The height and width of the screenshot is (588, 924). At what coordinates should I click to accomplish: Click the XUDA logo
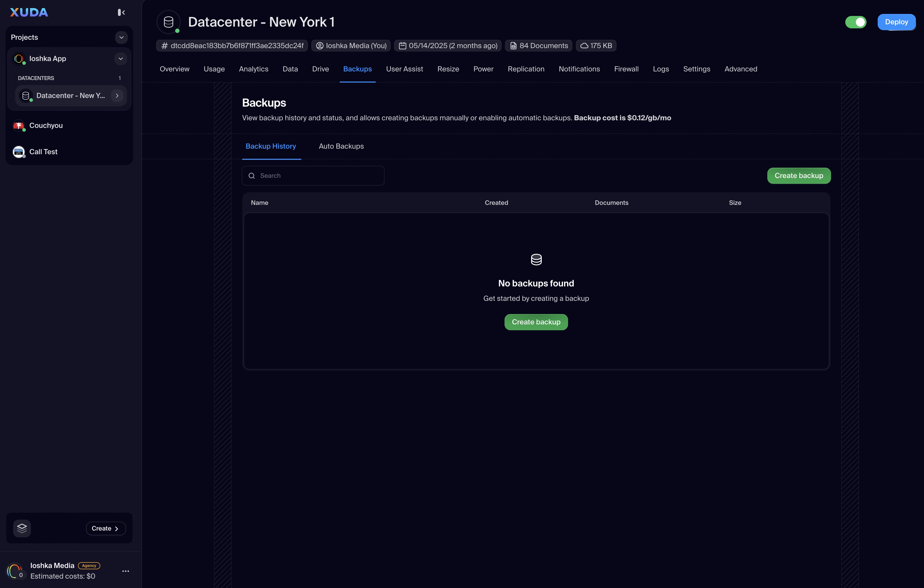click(x=29, y=13)
